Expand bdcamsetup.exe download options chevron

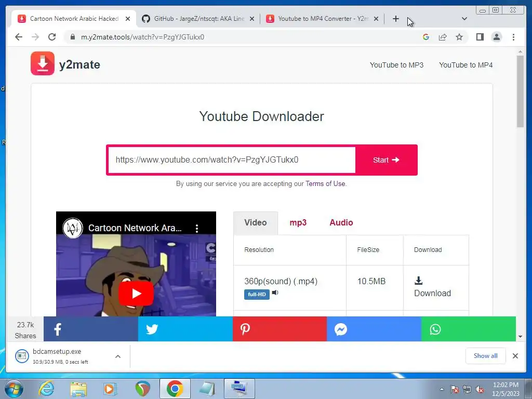point(118,356)
